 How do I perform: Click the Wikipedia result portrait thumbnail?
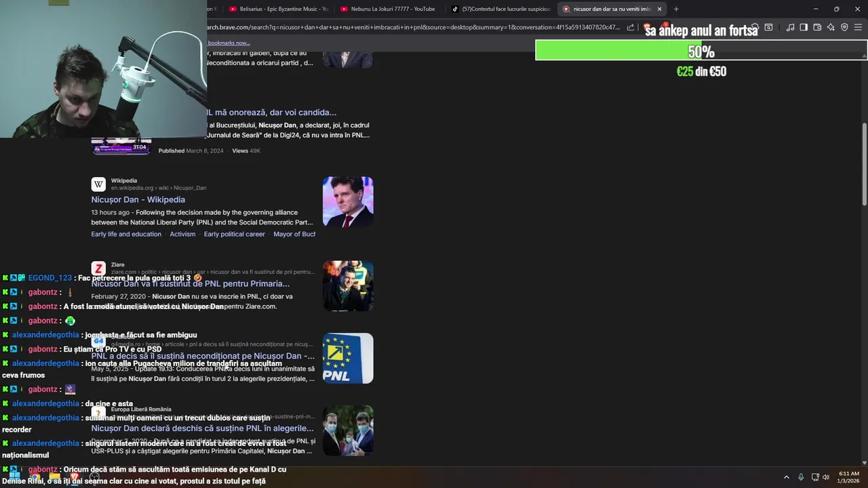[348, 201]
